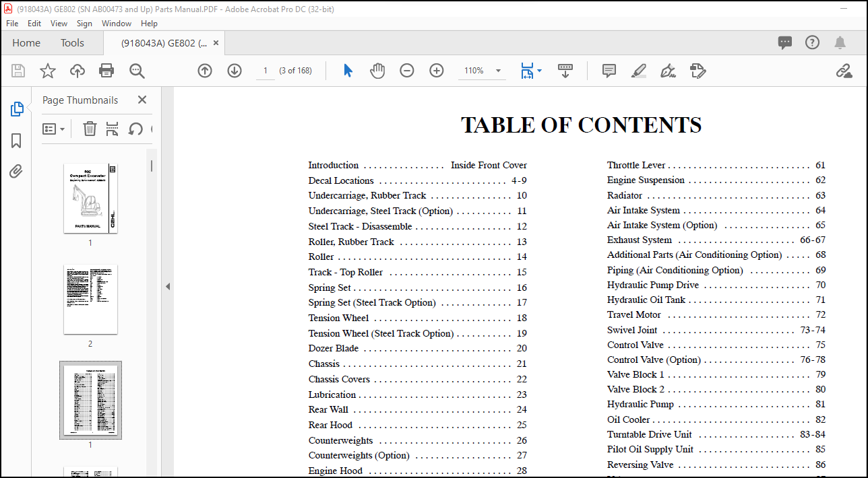This screenshot has width=868, height=478.
Task: Bookmark file with star icon
Action: [x=48, y=71]
